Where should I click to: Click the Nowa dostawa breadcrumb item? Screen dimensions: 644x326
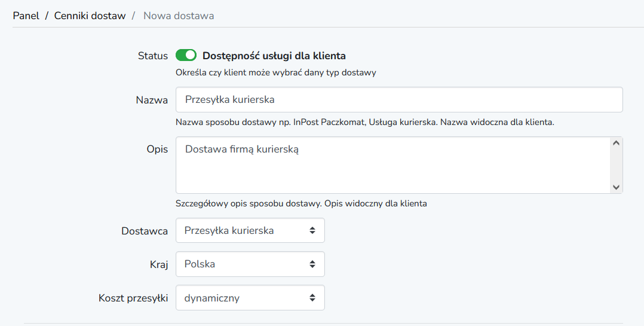click(179, 16)
